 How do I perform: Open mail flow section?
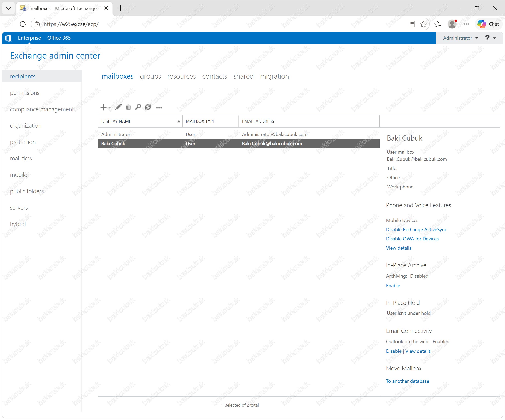(x=21, y=158)
